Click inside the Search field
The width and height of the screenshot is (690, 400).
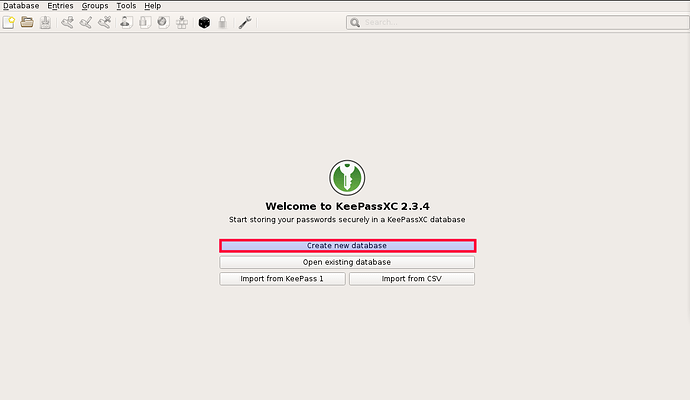(x=515, y=22)
